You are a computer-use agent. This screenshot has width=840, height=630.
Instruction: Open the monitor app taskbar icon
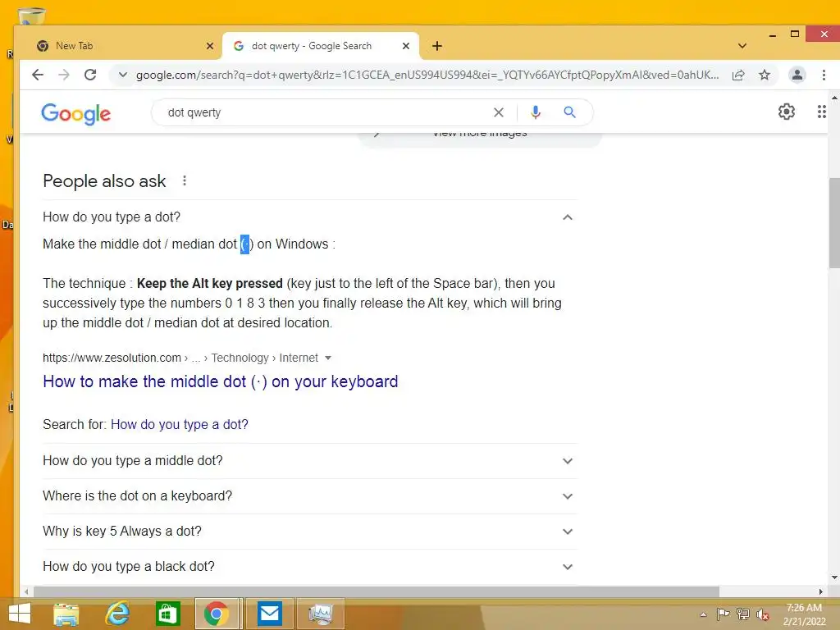(321, 614)
